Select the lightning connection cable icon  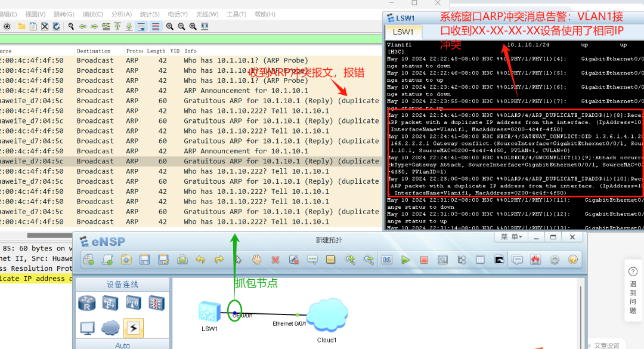click(133, 328)
